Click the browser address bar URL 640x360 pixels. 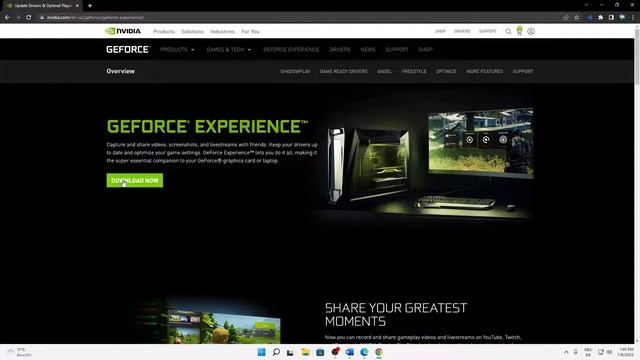pos(95,18)
